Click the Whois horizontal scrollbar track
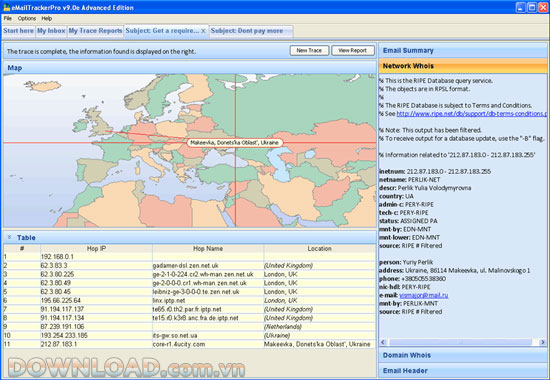Image resolution: width=550 pixels, height=380 pixels. pos(463,342)
